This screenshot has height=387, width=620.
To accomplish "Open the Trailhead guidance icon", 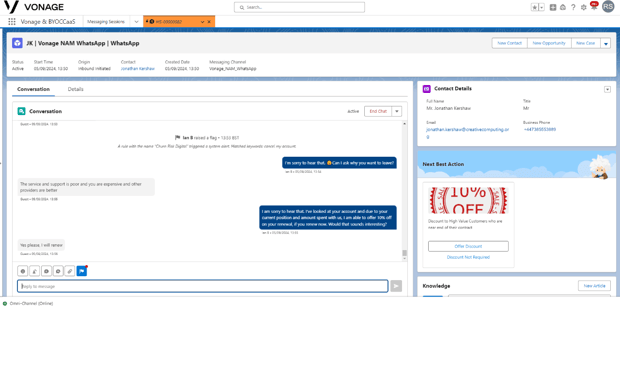I will pyautogui.click(x=563, y=7).
